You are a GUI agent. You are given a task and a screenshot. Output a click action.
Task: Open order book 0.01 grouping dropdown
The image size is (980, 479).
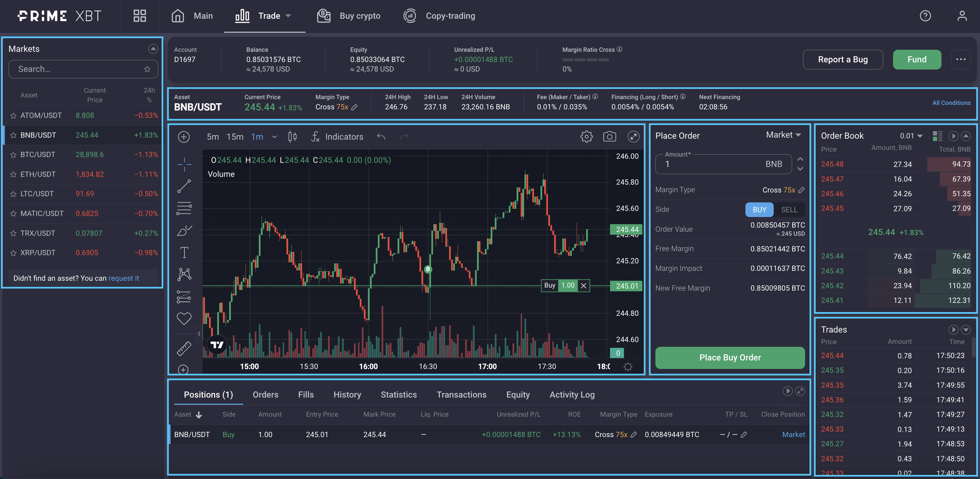click(911, 136)
